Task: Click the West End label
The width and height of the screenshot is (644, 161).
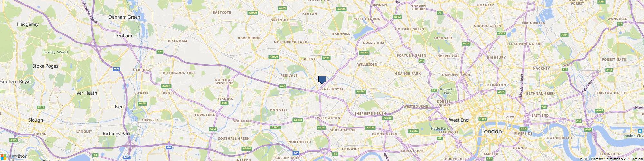Action: point(459,120)
